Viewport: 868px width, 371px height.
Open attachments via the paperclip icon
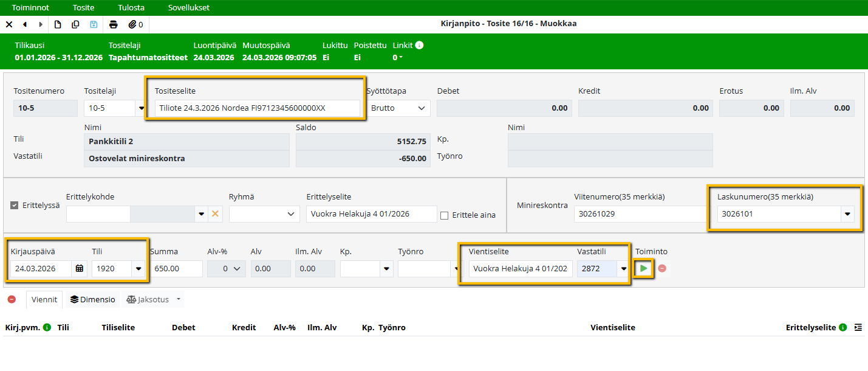132,25
